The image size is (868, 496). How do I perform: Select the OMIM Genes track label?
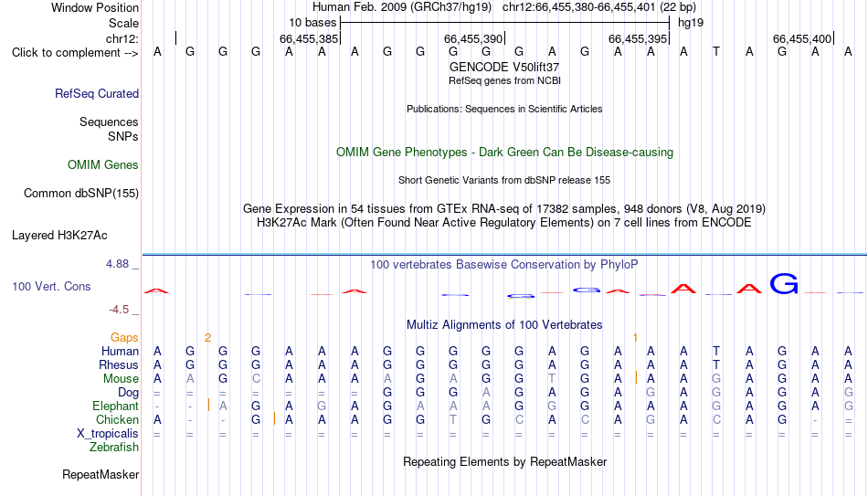click(103, 165)
